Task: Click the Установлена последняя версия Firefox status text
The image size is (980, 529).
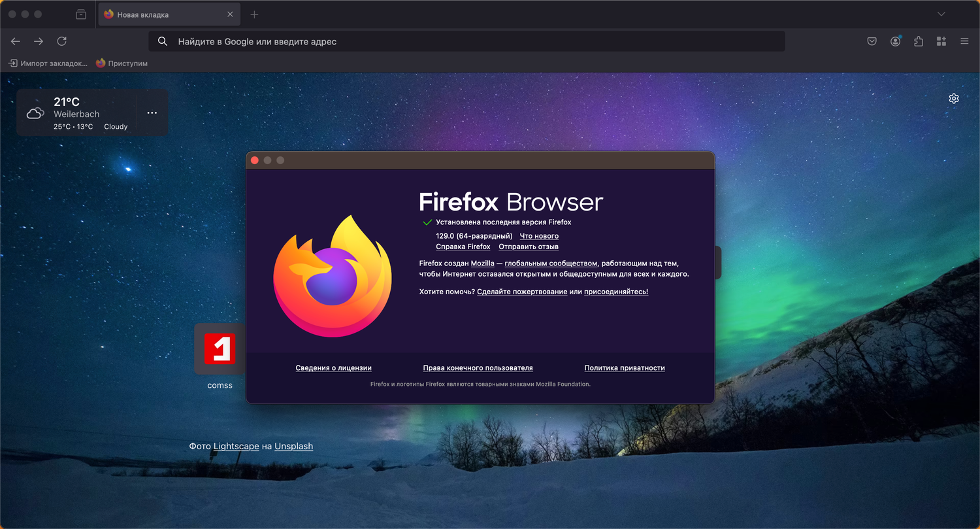Action: [504, 222]
